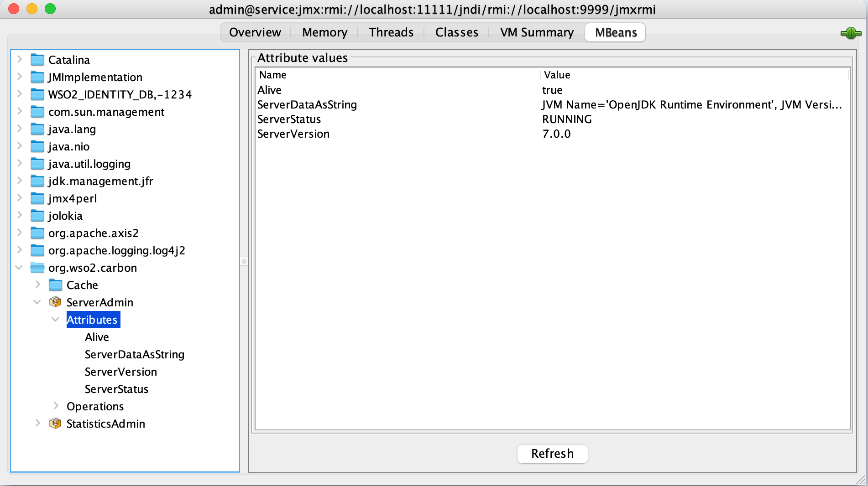This screenshot has height=486, width=868.
Task: Select the Operations tree node
Action: pos(95,406)
